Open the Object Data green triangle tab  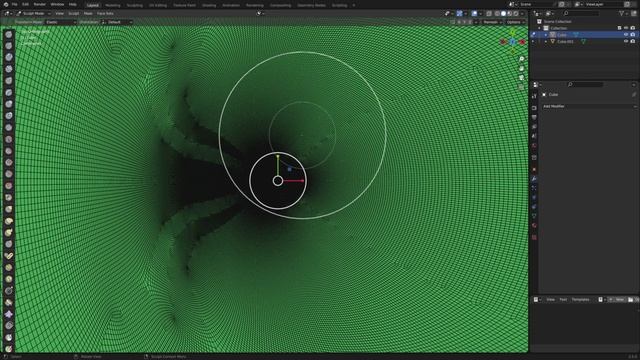(534, 216)
